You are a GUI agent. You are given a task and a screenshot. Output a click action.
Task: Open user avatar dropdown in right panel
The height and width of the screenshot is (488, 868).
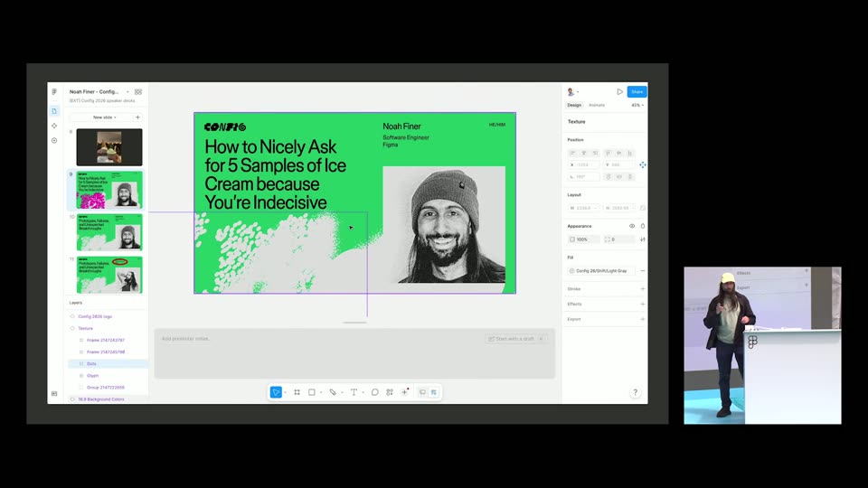click(x=573, y=92)
